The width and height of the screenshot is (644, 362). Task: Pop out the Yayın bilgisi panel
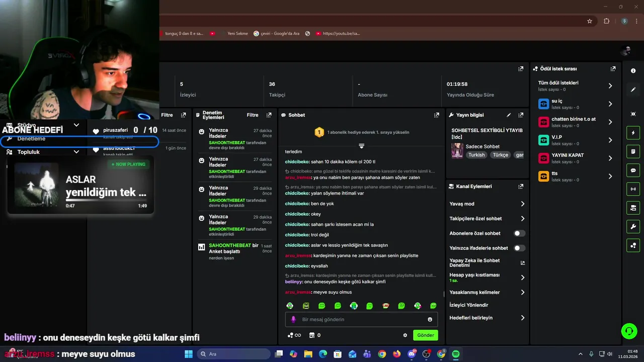(x=521, y=115)
